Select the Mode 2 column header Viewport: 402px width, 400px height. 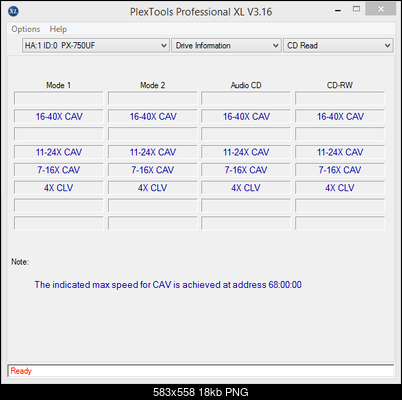(x=153, y=85)
